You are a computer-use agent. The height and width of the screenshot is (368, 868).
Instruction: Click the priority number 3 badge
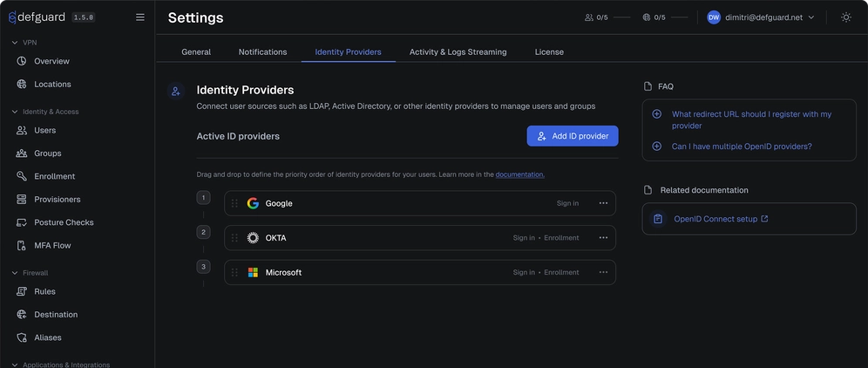pyautogui.click(x=203, y=267)
